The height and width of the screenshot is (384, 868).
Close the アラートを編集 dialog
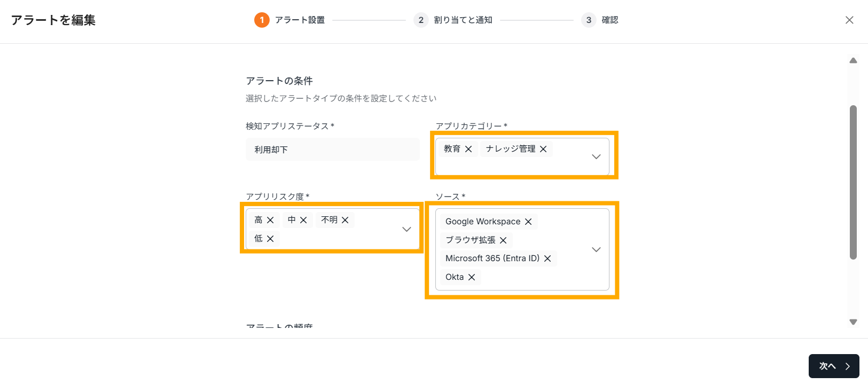tap(849, 20)
